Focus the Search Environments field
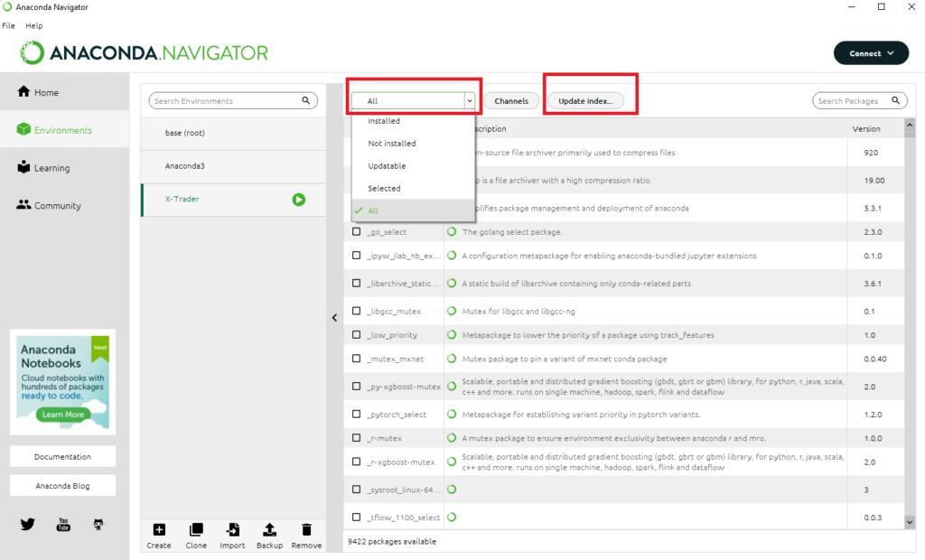The height and width of the screenshot is (560, 925). [233, 100]
